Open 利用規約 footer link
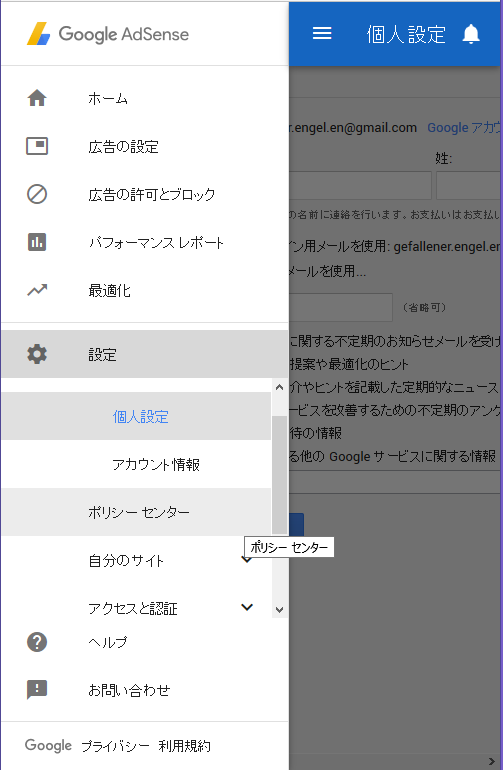 point(185,746)
